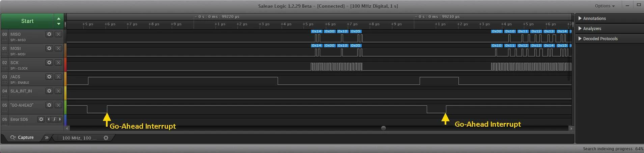Image resolution: width=644 pixels, height=153 pixels.
Task: Remove the "GO-AHEAD" channel with its X icon
Action: [x=58, y=105]
